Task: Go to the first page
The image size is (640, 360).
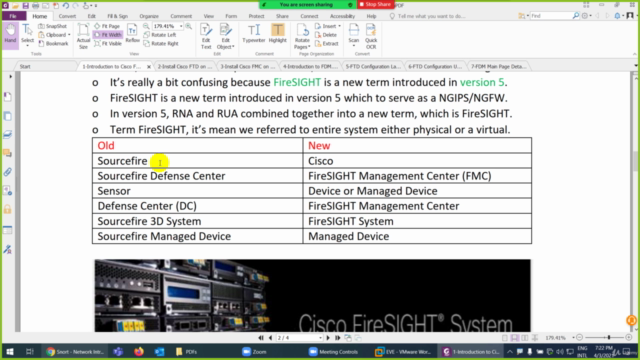Action: [x=261, y=338]
